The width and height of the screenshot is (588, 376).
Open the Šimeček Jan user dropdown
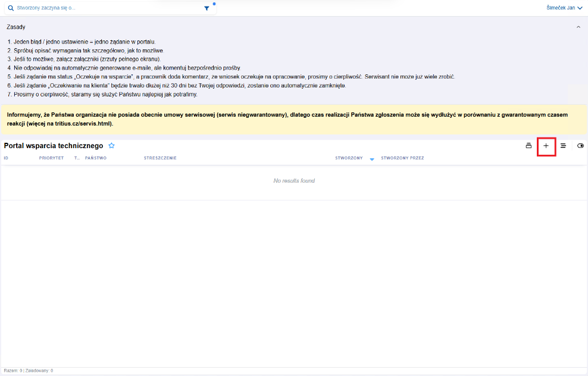click(564, 8)
